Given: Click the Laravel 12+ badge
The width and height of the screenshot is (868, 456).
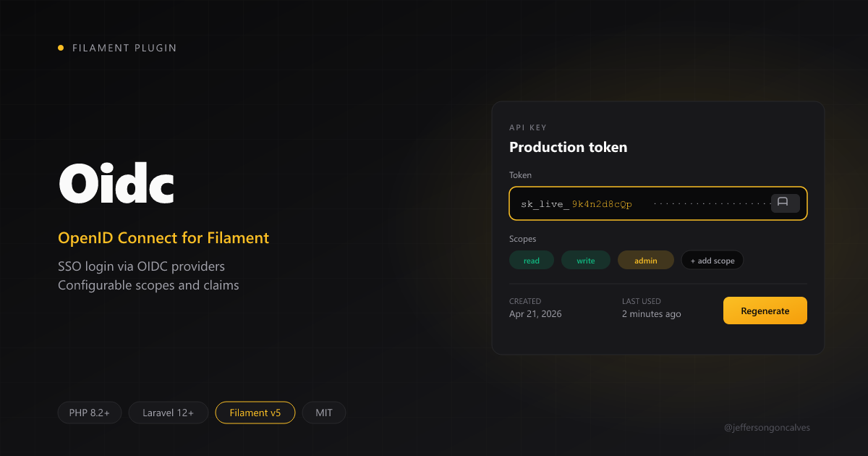Looking at the screenshot, I should tap(168, 413).
